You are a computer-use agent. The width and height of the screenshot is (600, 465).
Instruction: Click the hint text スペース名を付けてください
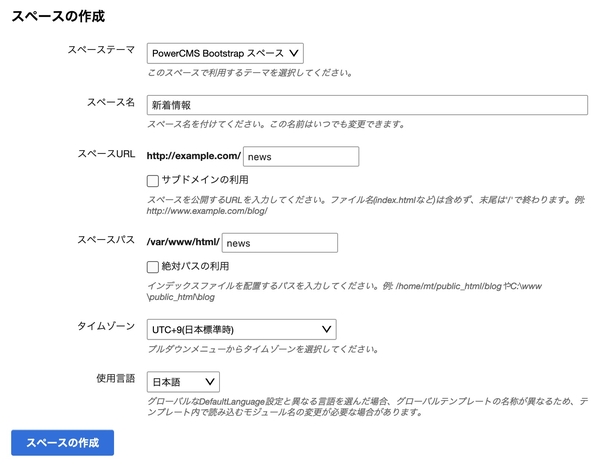coord(276,124)
